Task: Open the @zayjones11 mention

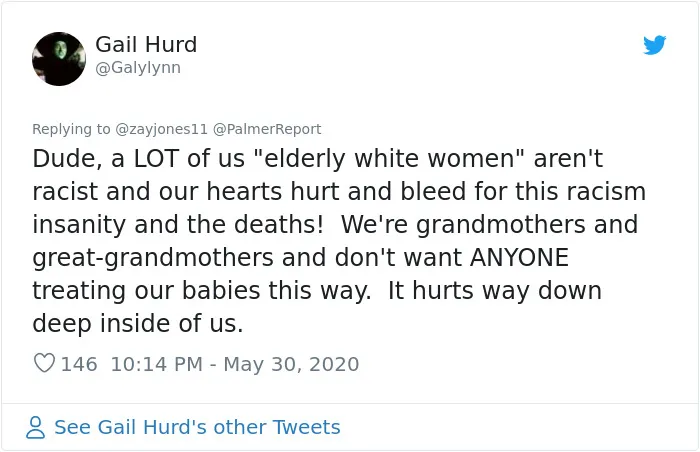Action: click(x=161, y=129)
